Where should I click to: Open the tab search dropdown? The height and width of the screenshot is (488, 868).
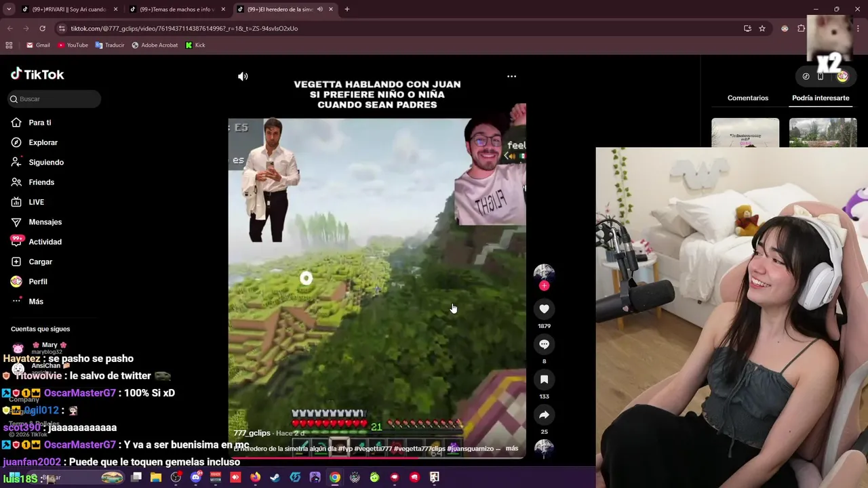click(x=9, y=9)
